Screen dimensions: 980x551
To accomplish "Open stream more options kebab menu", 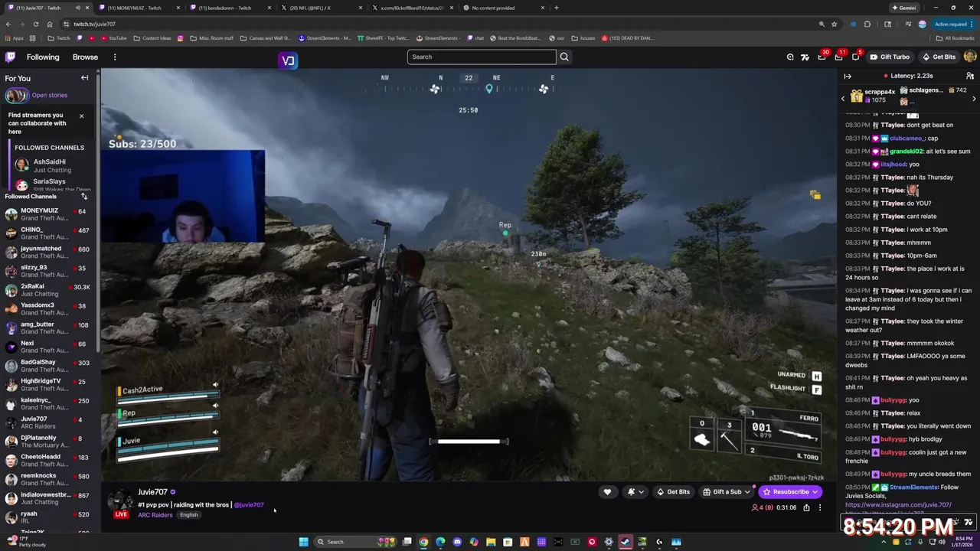I will pos(819,507).
